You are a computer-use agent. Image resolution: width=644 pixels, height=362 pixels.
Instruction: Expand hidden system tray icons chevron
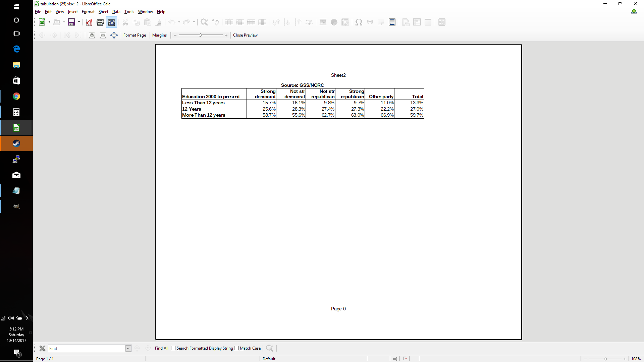point(27,318)
